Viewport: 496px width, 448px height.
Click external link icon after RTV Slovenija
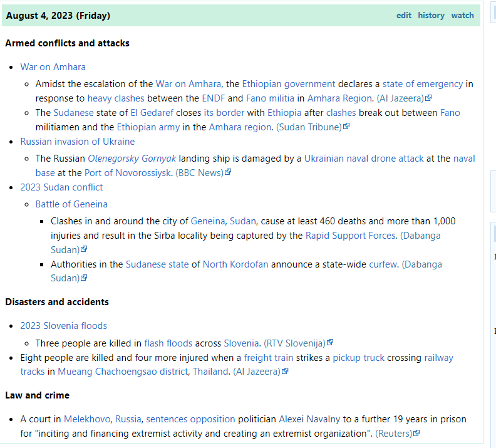point(330,343)
